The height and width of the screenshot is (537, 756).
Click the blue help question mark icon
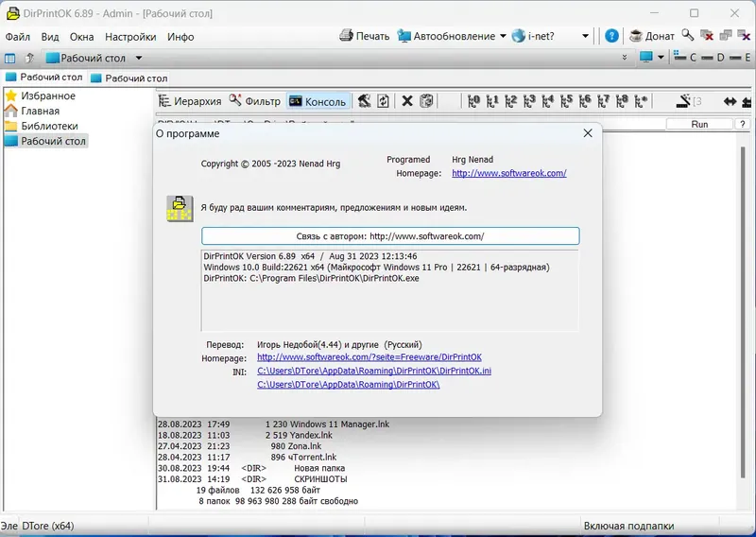click(611, 36)
